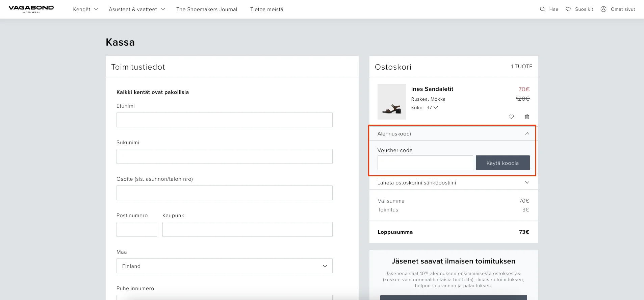Click the Loppusumma total 73€
Viewport: 644px width, 300px height.
point(524,232)
